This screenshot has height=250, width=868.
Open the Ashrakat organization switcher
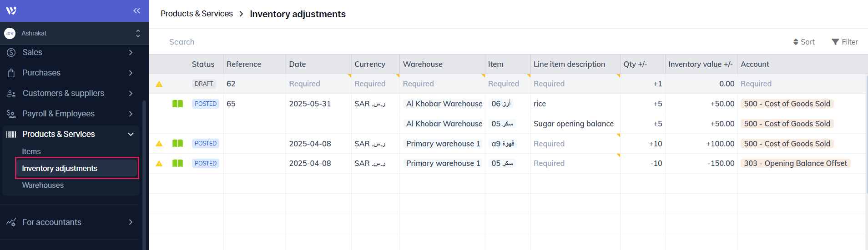[138, 33]
